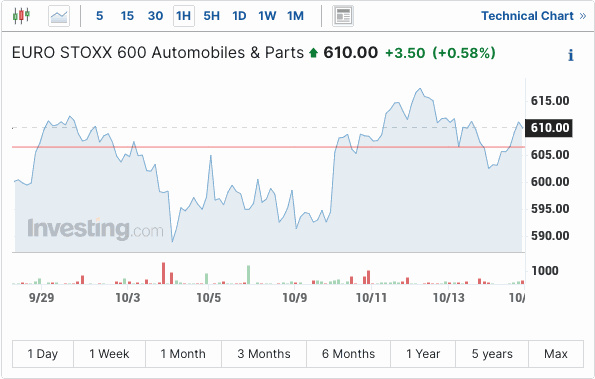Screen dimensions: 595x379
Task: Set interval to 30 minutes
Action: [155, 16]
